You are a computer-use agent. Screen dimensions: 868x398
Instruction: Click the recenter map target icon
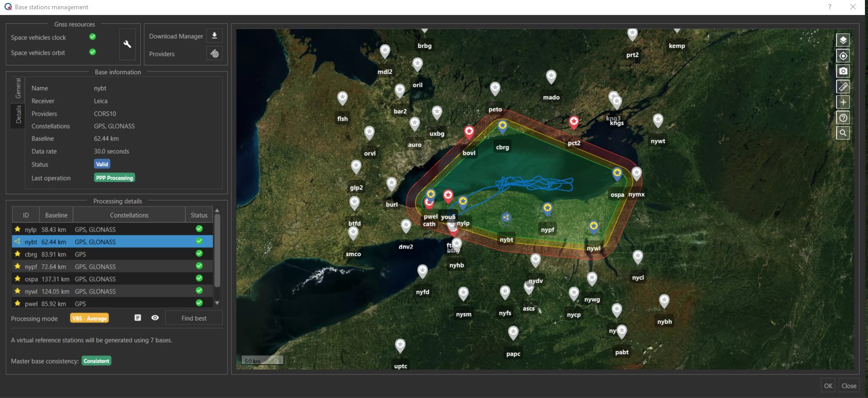pos(843,56)
